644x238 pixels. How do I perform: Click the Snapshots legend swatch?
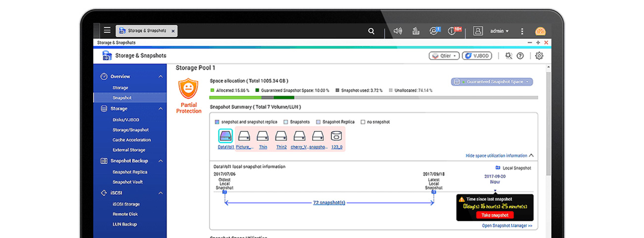point(285,122)
